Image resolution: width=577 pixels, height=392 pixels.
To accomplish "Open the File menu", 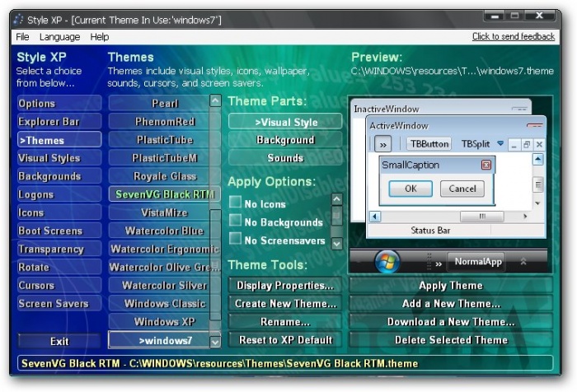I will pos(22,37).
